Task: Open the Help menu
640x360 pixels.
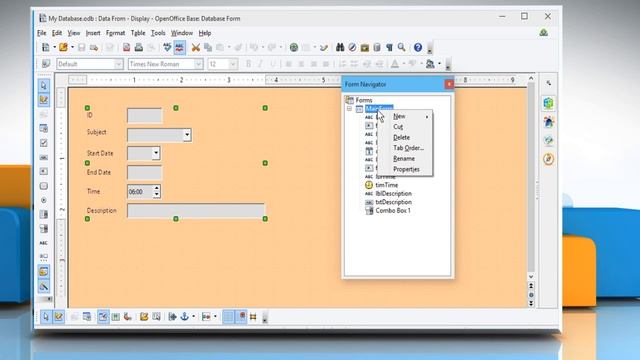Action: (205, 33)
